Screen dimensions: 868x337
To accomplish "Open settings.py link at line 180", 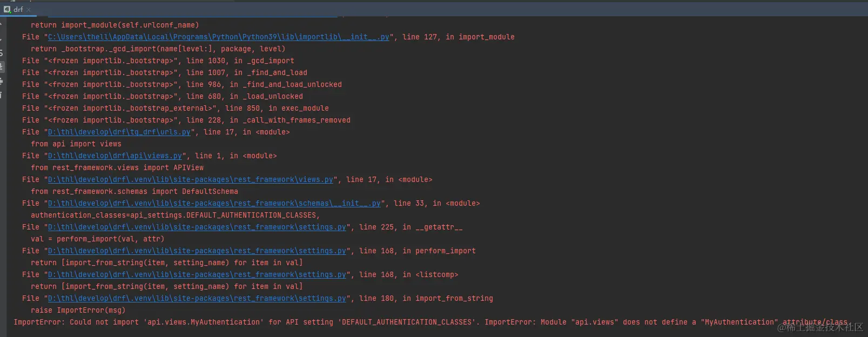I will pos(197,298).
